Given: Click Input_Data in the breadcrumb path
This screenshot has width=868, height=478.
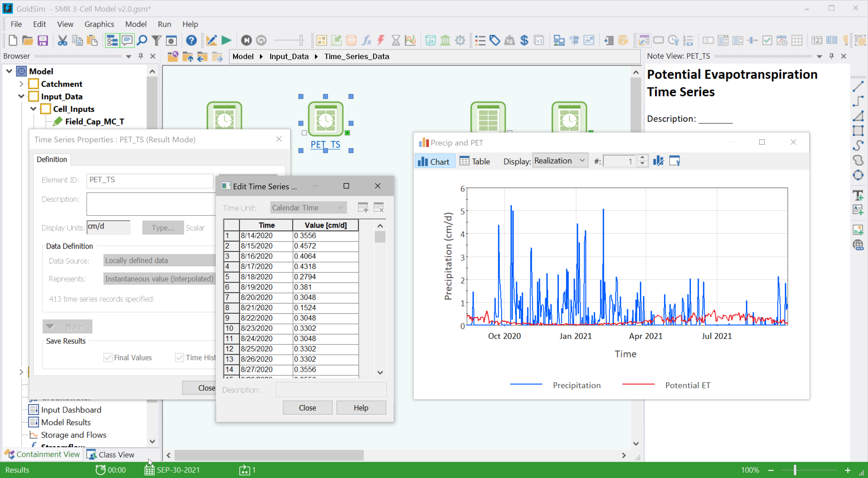Looking at the screenshot, I should (x=289, y=56).
